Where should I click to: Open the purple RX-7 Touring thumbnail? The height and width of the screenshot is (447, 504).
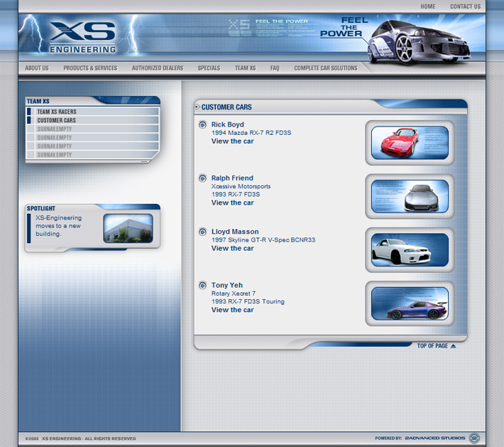[410, 303]
